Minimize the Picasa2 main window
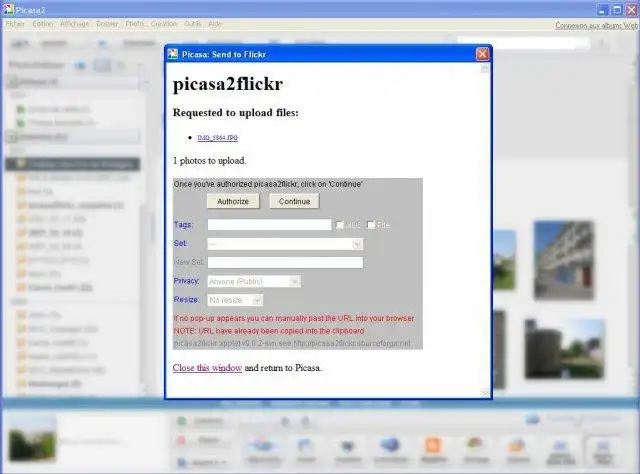The height and width of the screenshot is (474, 640). (x=602, y=9)
